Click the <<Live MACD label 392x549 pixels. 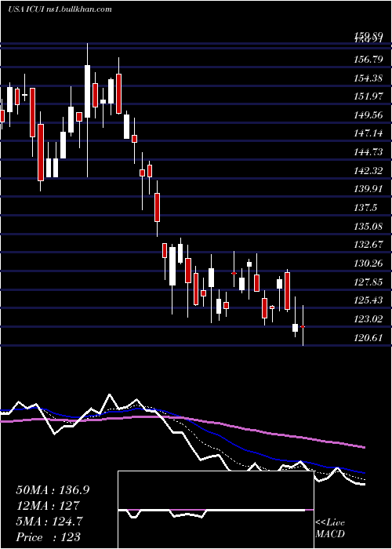330,528
